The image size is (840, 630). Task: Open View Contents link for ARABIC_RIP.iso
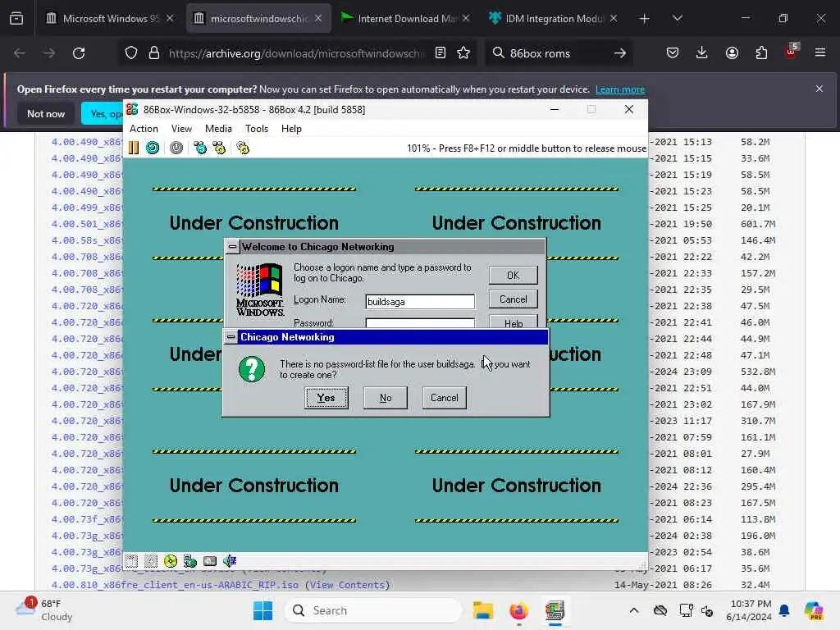[x=347, y=585]
